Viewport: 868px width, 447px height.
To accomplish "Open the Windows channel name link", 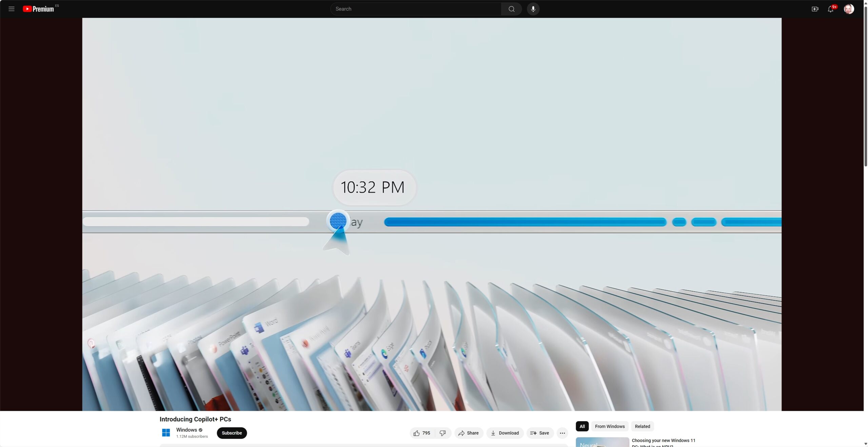I will coord(186,429).
